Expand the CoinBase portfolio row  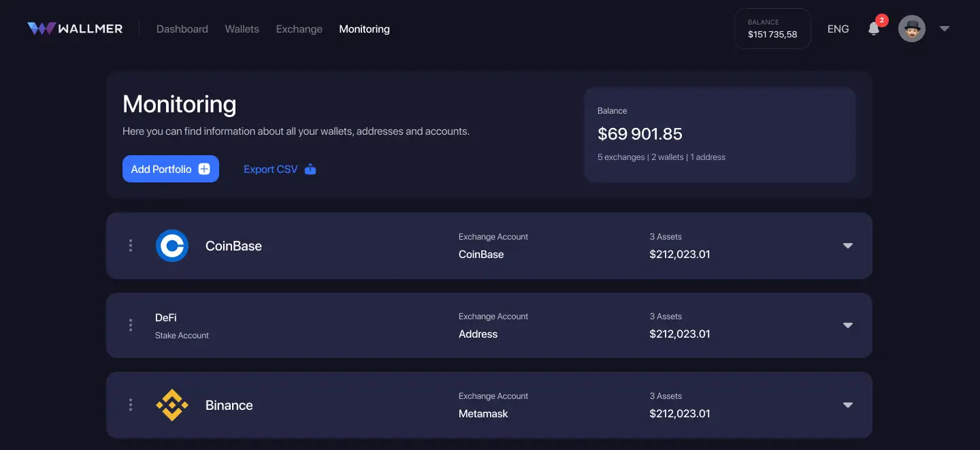(847, 246)
